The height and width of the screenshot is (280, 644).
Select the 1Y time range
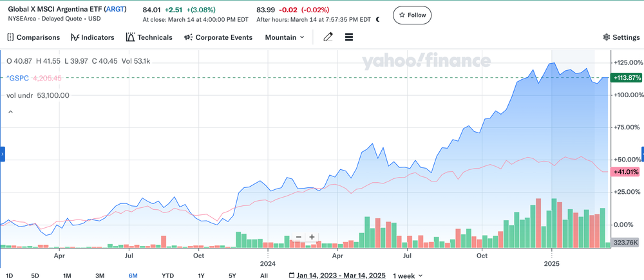(x=201, y=275)
